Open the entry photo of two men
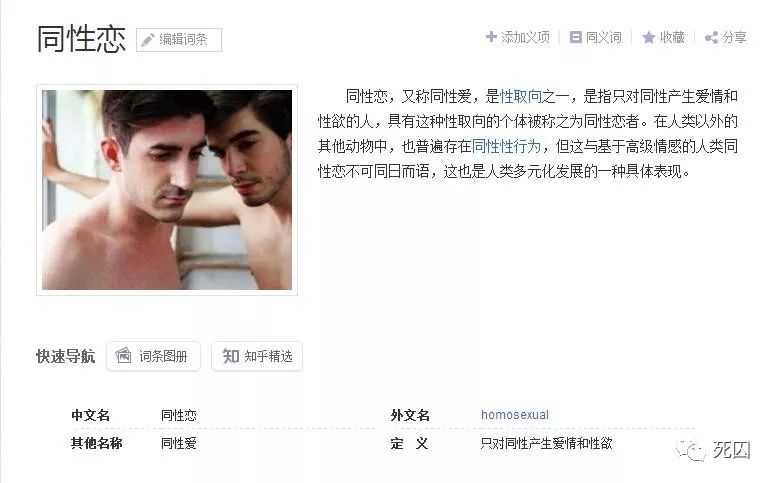Viewport: 775px width, 483px height. [x=167, y=190]
